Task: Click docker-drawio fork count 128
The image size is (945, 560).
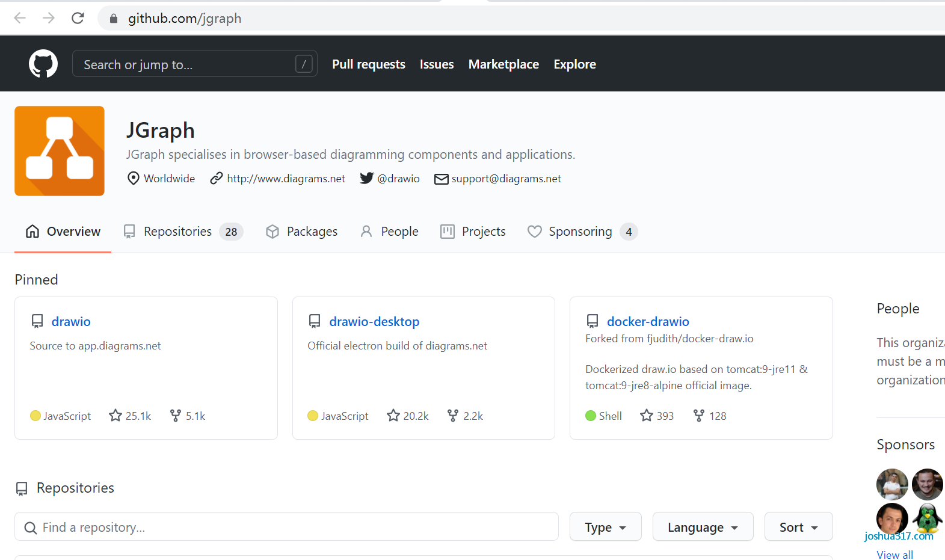Action: click(x=710, y=416)
